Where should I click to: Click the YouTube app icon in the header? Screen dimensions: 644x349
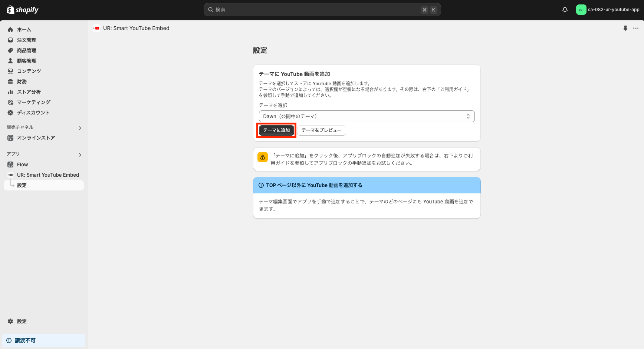[96, 28]
